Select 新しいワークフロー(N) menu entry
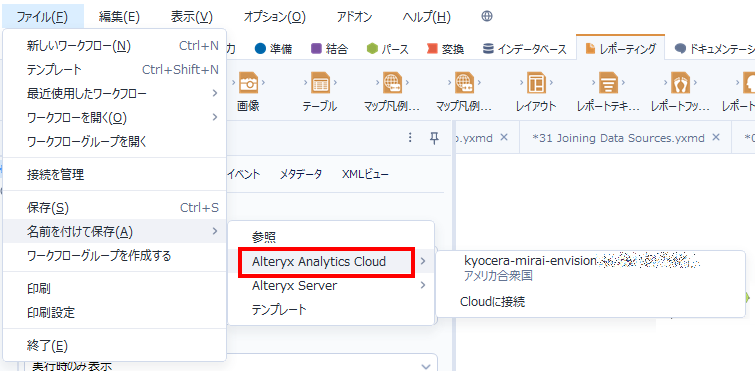 tap(115, 46)
